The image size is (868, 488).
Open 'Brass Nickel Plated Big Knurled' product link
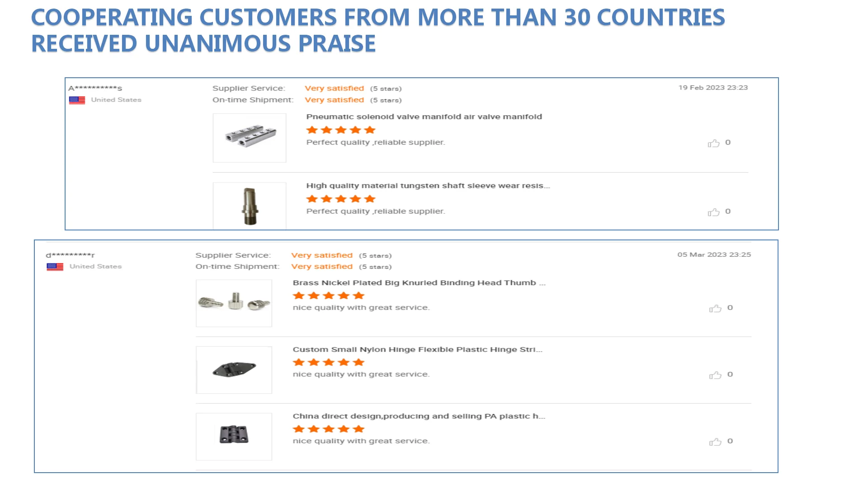pos(419,283)
